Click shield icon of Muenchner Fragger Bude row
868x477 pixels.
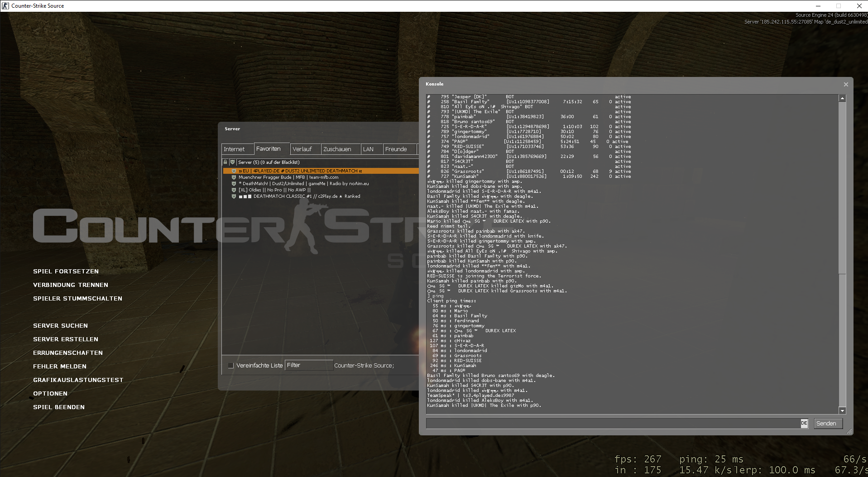(234, 177)
